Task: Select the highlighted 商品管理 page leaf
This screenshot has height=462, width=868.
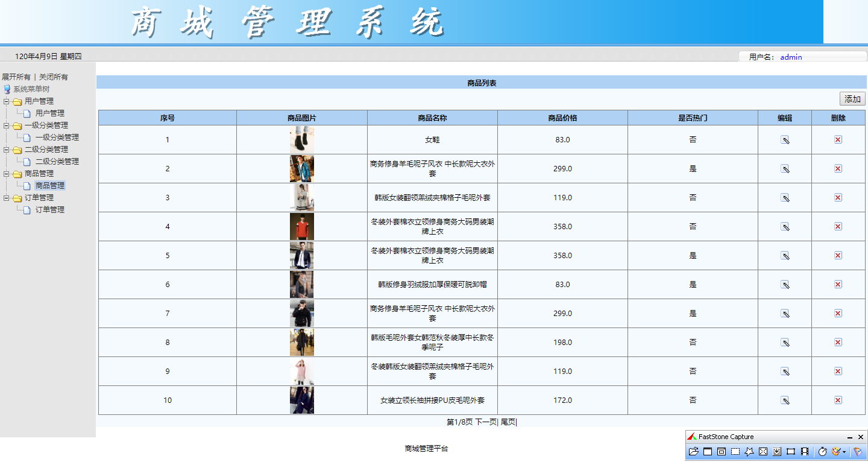Action: 50,186
